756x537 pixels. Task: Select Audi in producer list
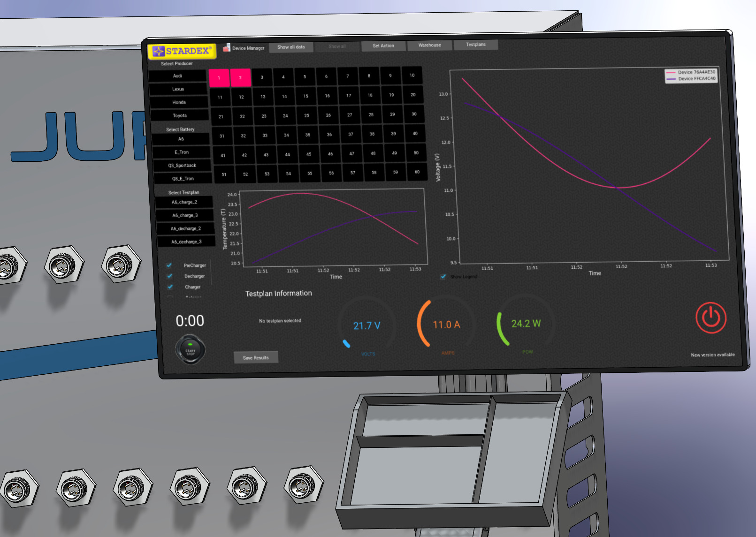[177, 76]
